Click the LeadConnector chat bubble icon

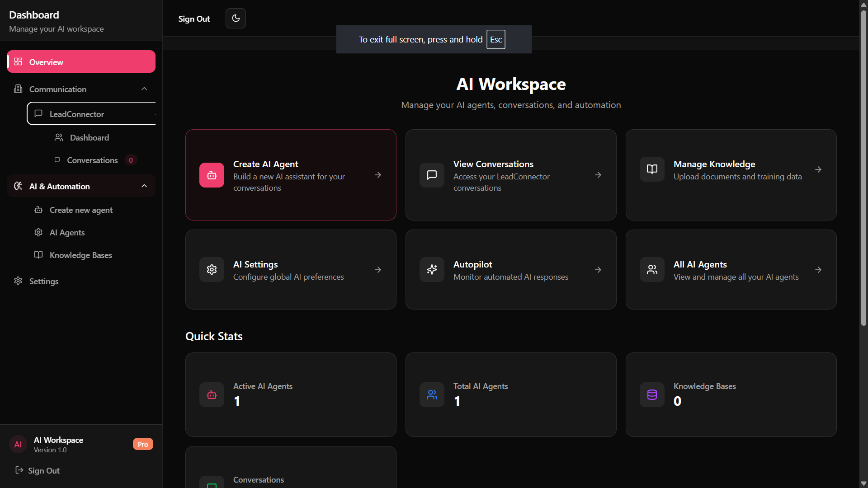(38, 113)
